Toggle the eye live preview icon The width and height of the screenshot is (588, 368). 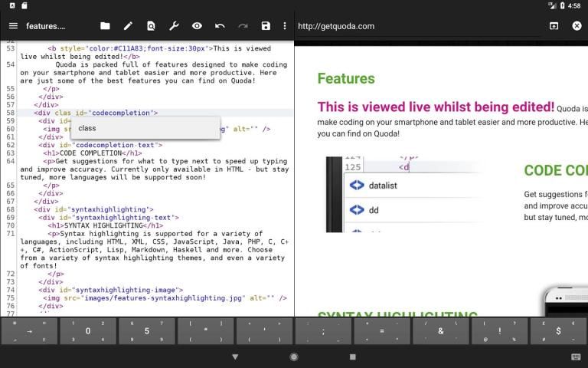[197, 26]
